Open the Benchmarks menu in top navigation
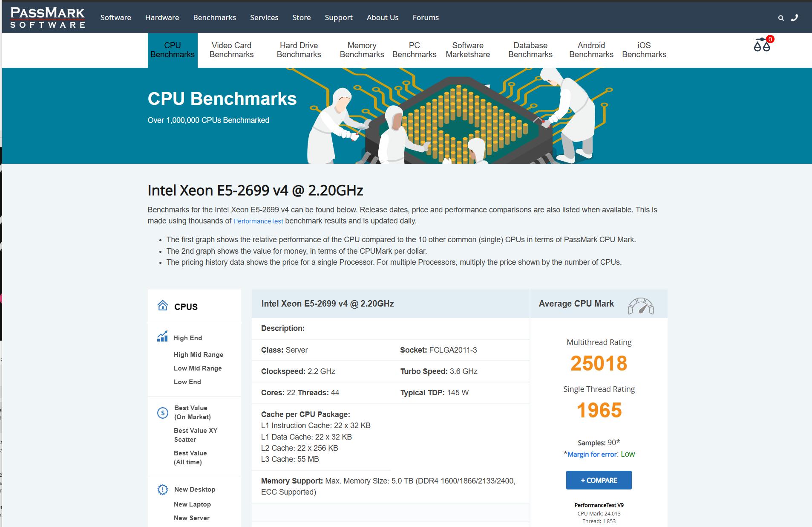This screenshot has height=527, width=812. tap(214, 17)
